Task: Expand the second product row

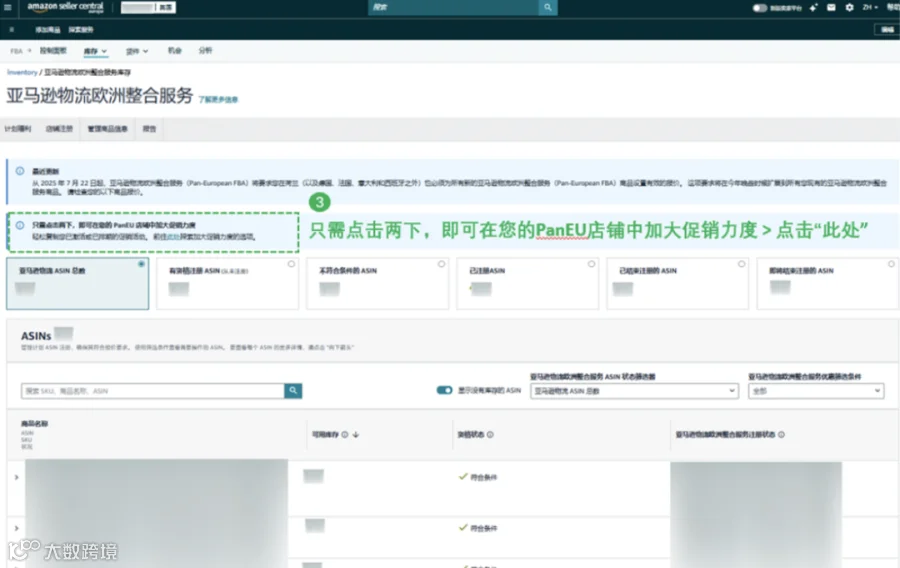Action: pyautogui.click(x=17, y=528)
